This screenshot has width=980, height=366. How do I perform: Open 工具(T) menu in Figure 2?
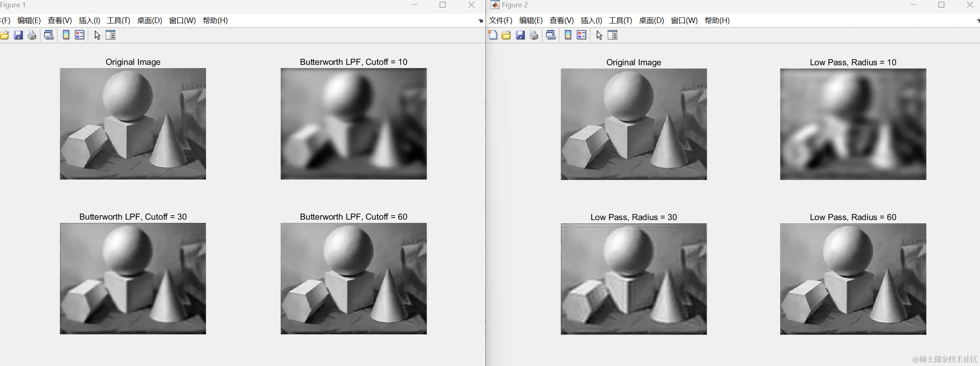621,20
